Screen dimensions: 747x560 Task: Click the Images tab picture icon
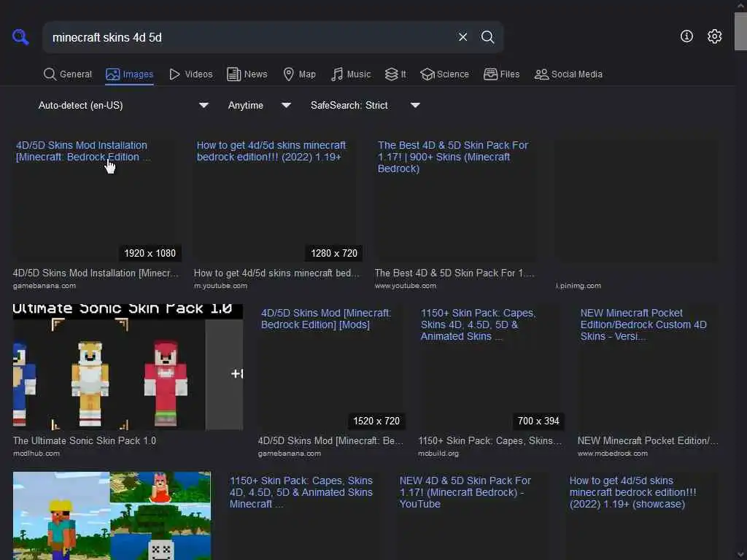tap(112, 74)
